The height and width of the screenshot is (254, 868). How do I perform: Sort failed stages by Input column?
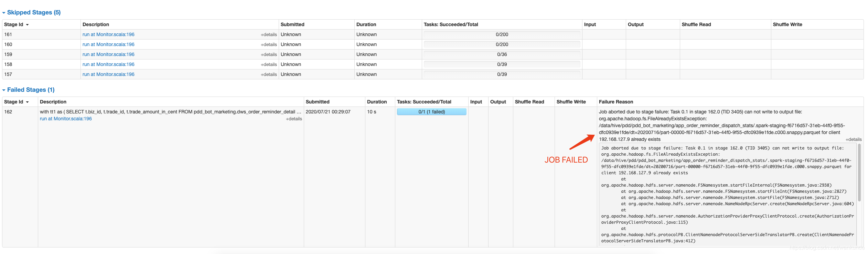tap(476, 102)
